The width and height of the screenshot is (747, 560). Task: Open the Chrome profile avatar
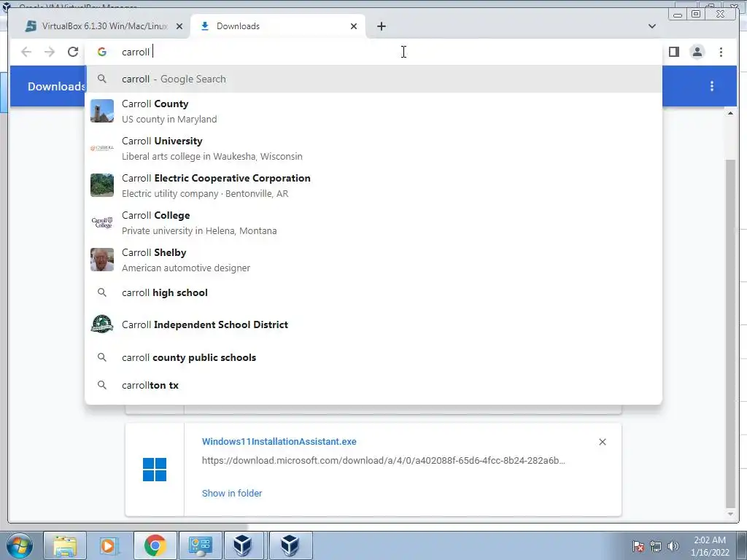pos(697,52)
